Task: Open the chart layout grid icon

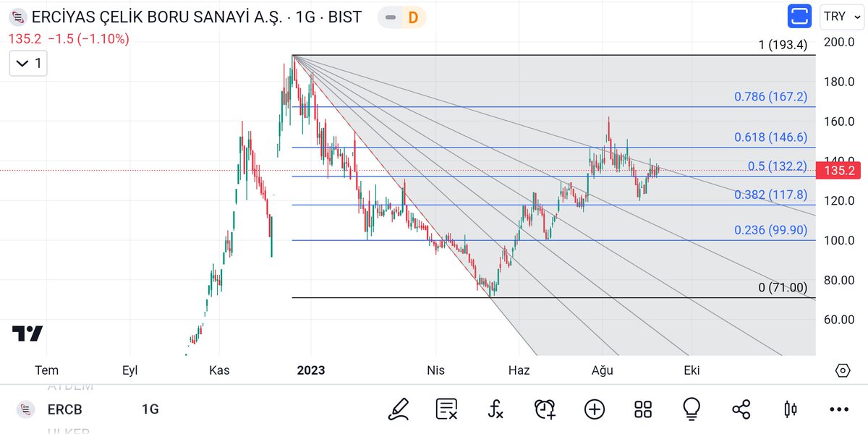Action: click(x=643, y=409)
